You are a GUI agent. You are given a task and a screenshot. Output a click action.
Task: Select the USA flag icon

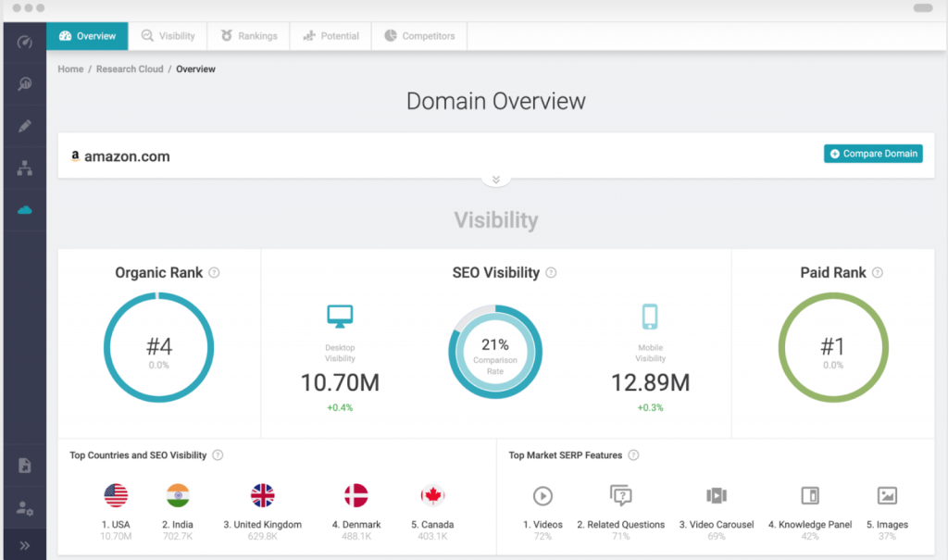click(x=116, y=496)
